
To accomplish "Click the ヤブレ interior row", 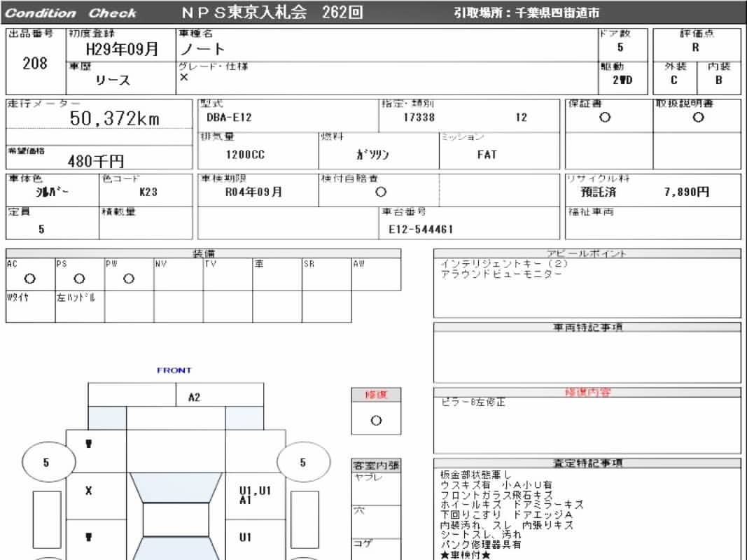I will [x=376, y=489].
